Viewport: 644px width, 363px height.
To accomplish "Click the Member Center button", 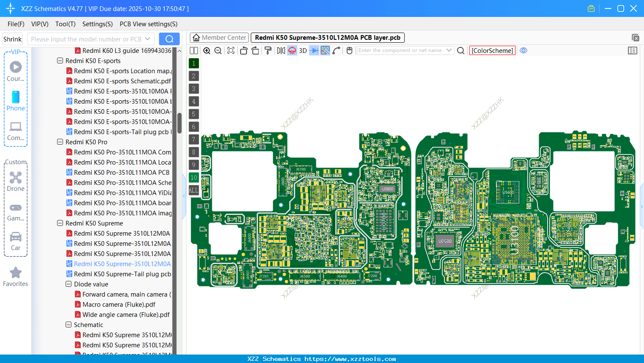I will click(x=219, y=37).
